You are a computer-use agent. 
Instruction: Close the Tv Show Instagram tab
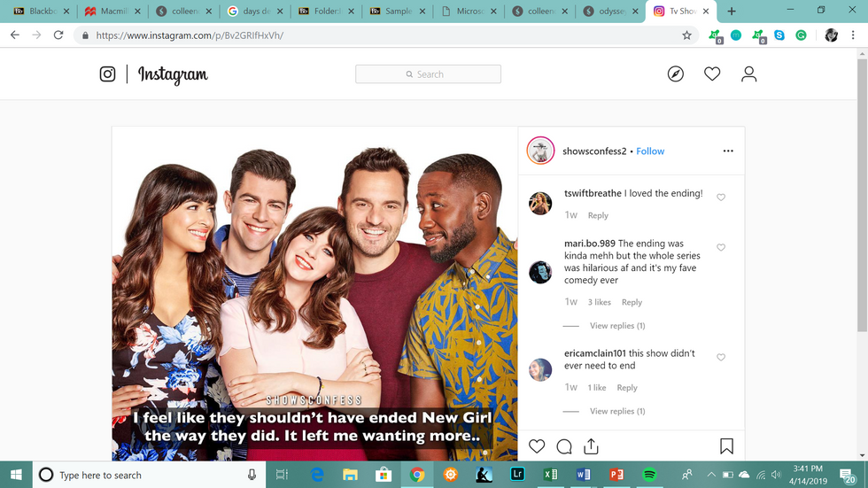(706, 11)
